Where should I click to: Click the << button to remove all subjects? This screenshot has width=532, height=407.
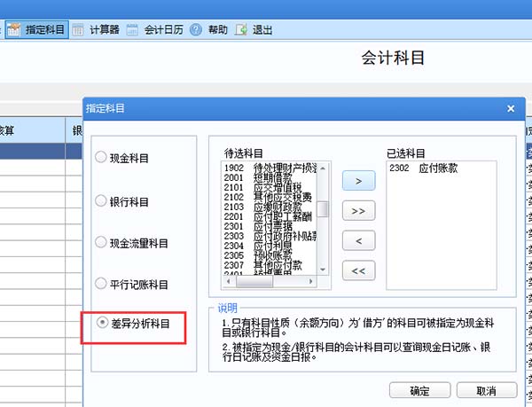click(x=358, y=271)
